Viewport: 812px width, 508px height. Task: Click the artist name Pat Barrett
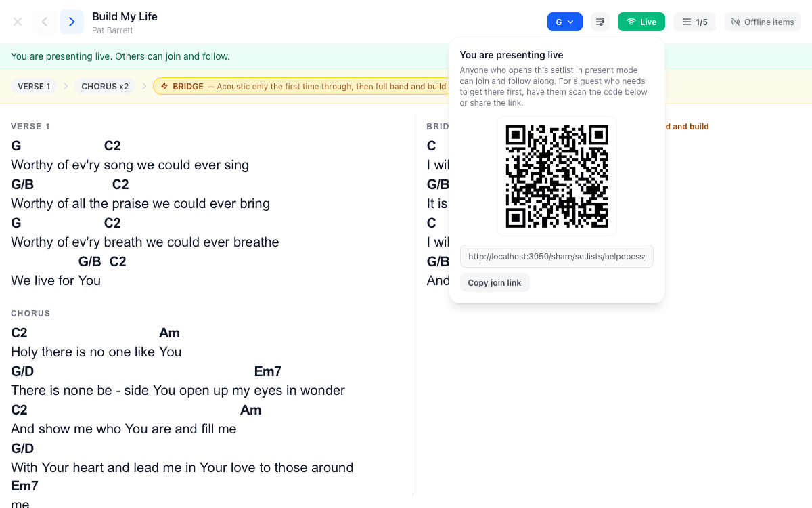[x=112, y=30]
